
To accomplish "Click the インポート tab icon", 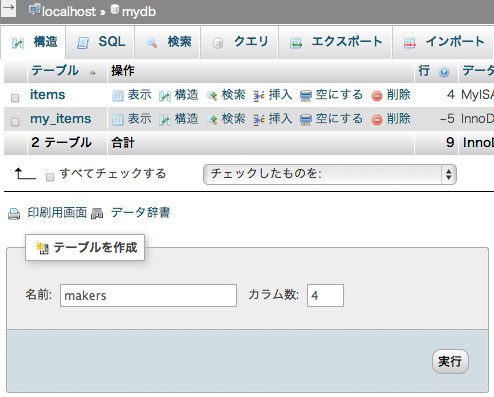I will pos(410,43).
